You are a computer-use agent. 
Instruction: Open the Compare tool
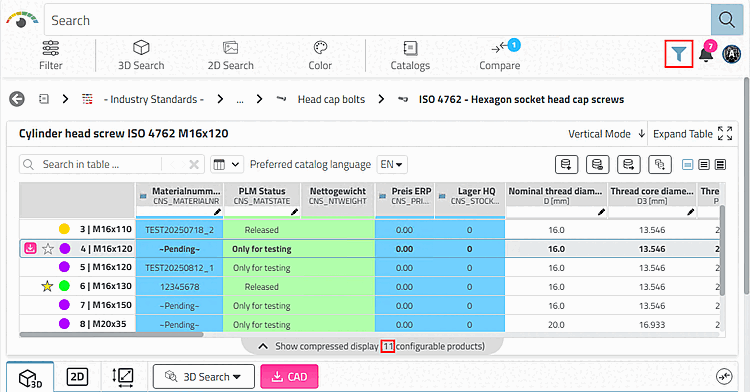500,55
